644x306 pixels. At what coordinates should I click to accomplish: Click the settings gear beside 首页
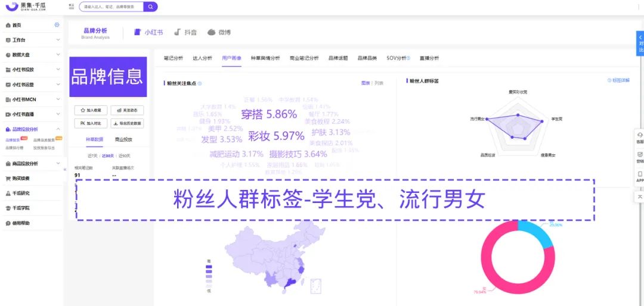(x=57, y=25)
